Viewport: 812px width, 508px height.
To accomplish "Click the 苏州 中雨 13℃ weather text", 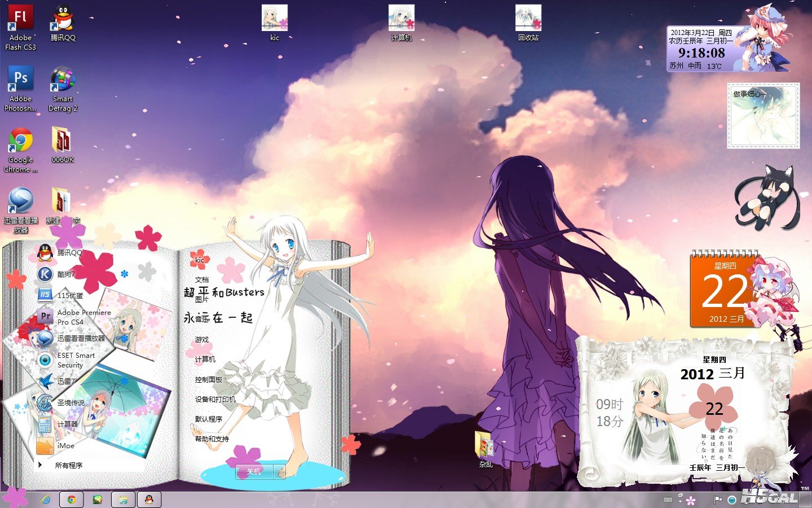I will click(695, 65).
